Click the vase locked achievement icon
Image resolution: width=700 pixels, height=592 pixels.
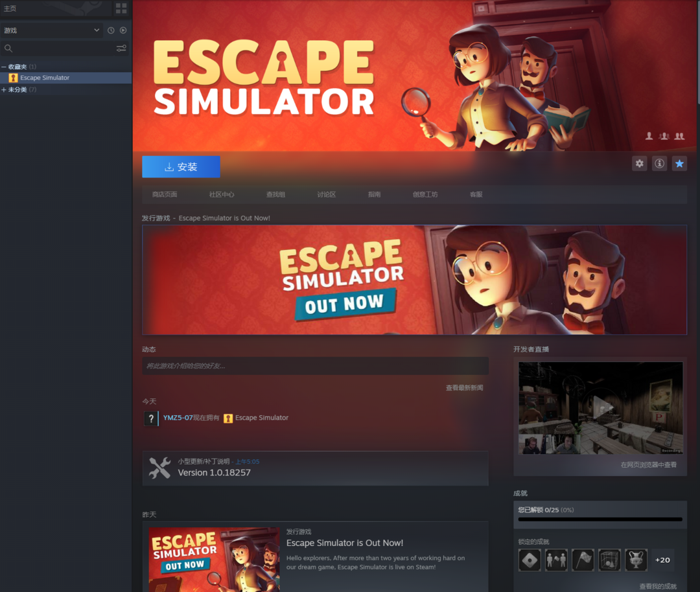tap(636, 560)
